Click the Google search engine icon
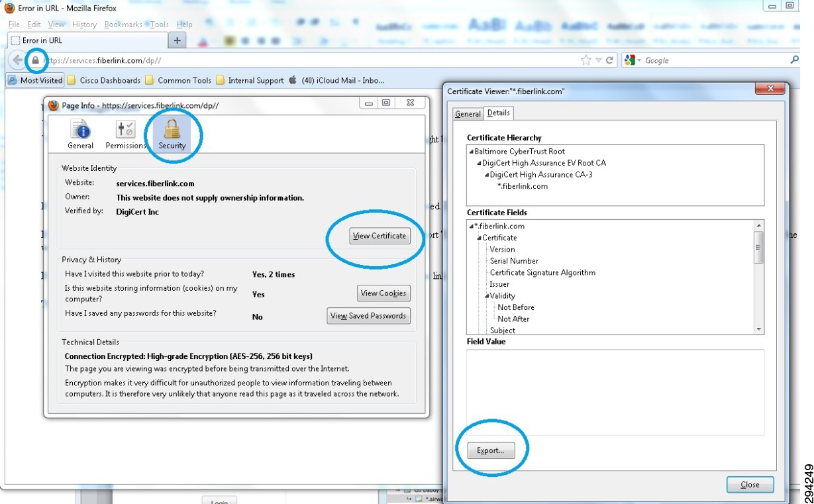814x504 pixels. tap(630, 60)
